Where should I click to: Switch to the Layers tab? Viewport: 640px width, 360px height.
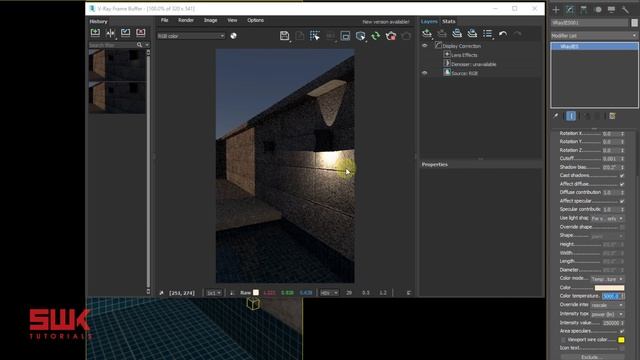click(429, 21)
